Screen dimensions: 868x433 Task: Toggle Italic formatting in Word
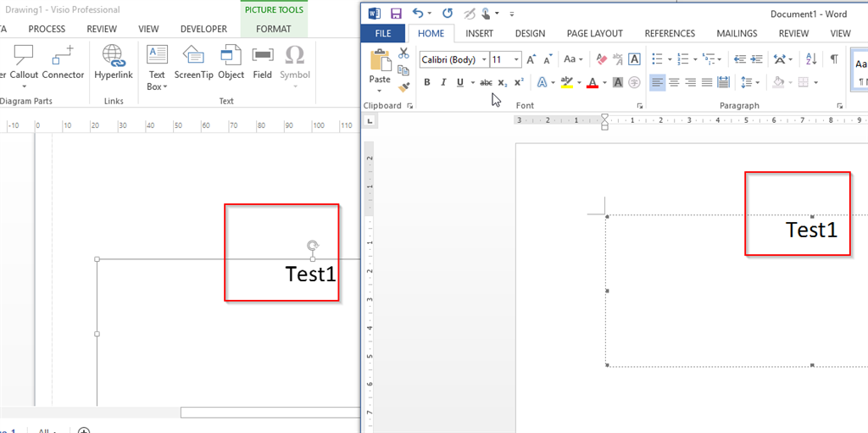[442, 82]
